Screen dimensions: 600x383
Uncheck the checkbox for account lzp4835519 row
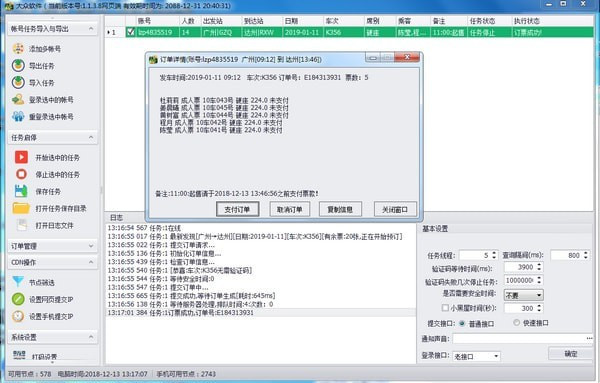tap(131, 32)
